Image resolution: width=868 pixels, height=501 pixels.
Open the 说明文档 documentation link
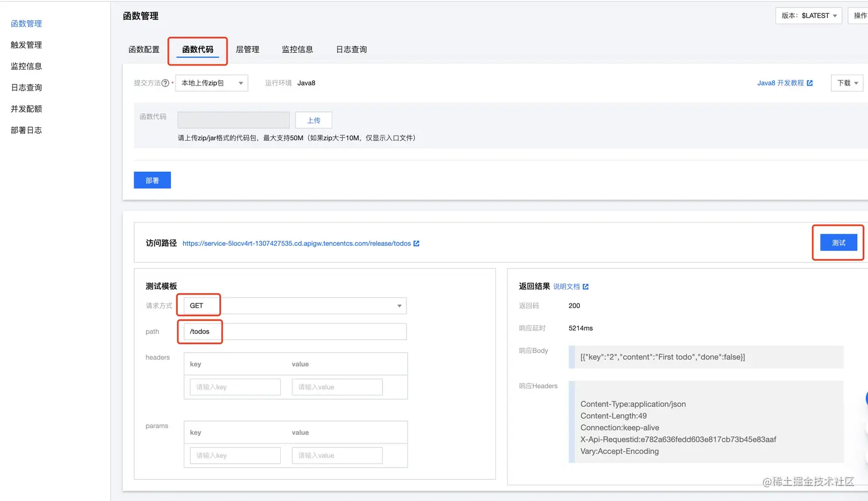tap(567, 287)
